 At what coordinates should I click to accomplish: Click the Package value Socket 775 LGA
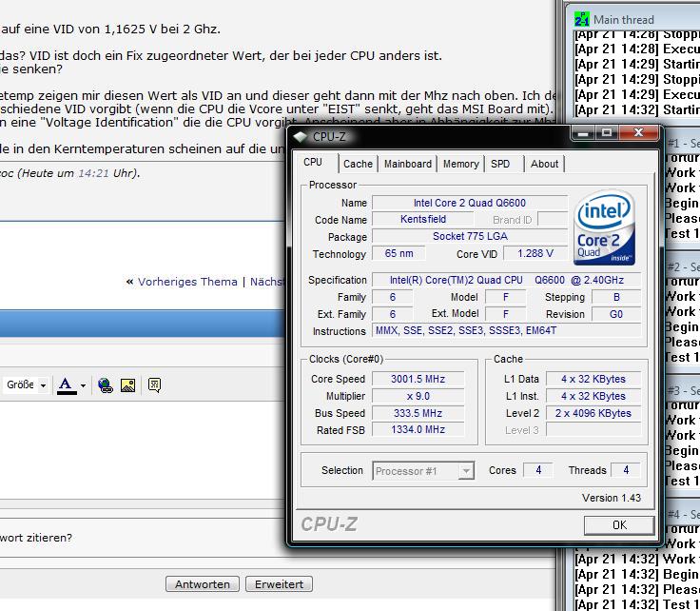pyautogui.click(x=470, y=236)
